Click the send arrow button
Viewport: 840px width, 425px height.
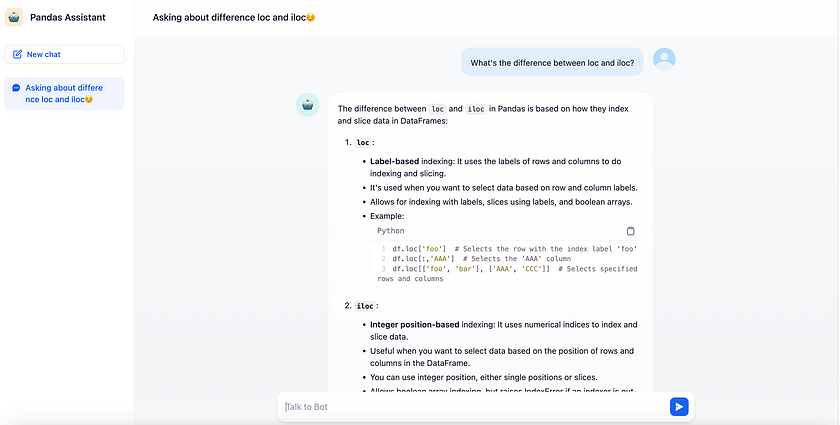pyautogui.click(x=679, y=407)
